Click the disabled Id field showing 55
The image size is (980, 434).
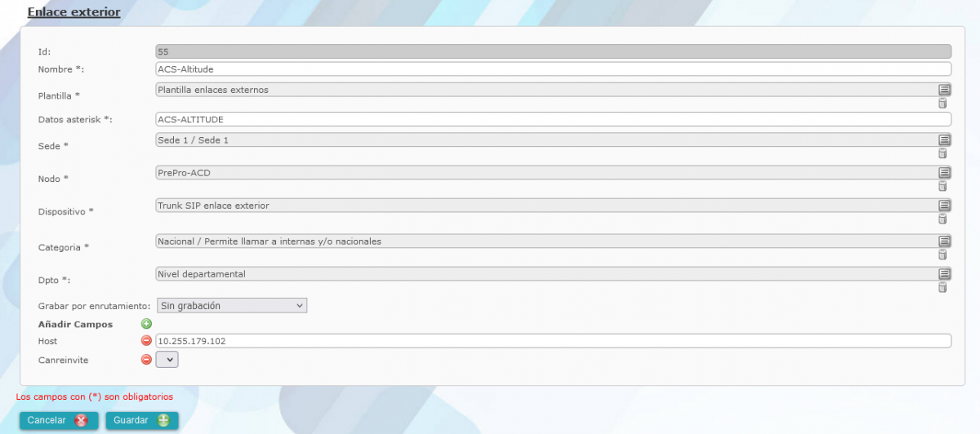[554, 51]
